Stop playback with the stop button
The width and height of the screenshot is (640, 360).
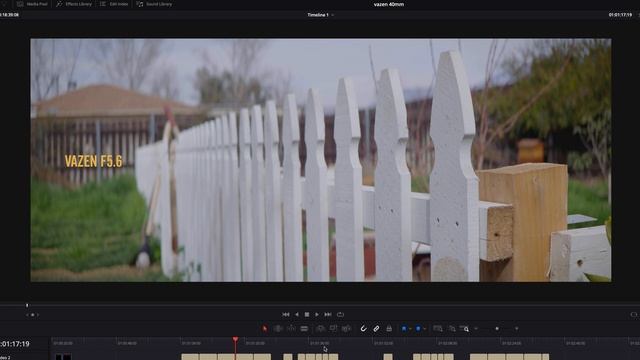tap(307, 314)
